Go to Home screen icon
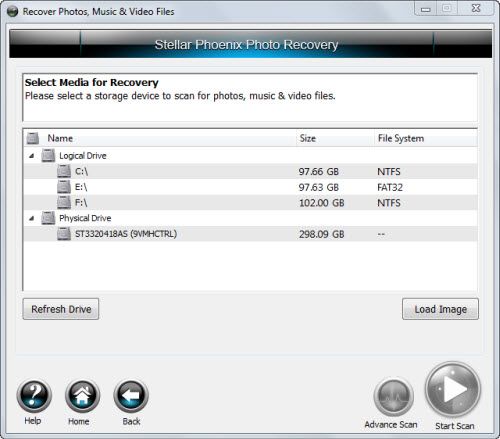Screen dimensions: 500x439 (82, 397)
